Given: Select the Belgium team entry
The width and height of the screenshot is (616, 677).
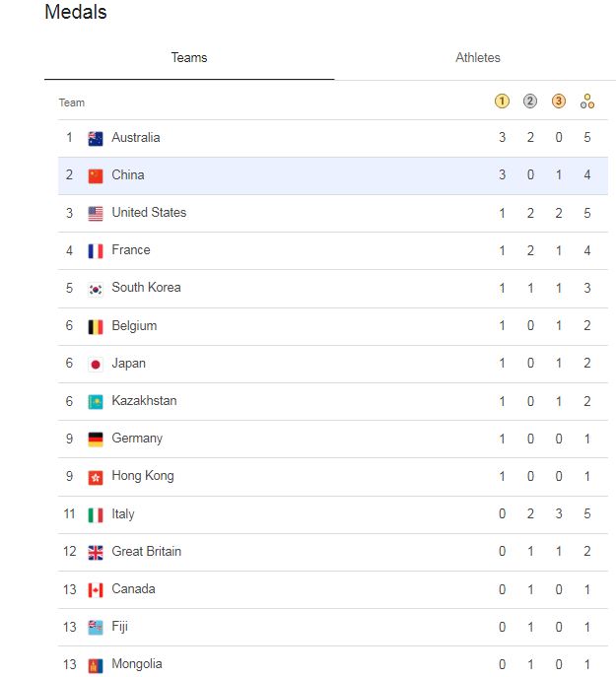Looking at the screenshot, I should 134,326.
